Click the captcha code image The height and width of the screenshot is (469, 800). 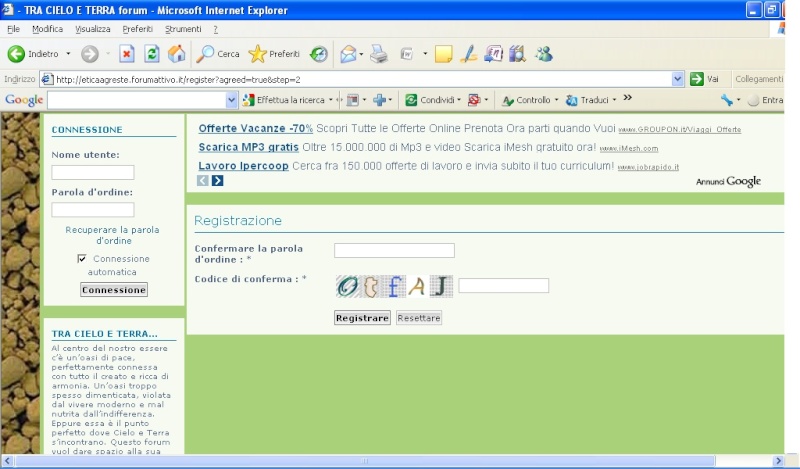click(394, 286)
